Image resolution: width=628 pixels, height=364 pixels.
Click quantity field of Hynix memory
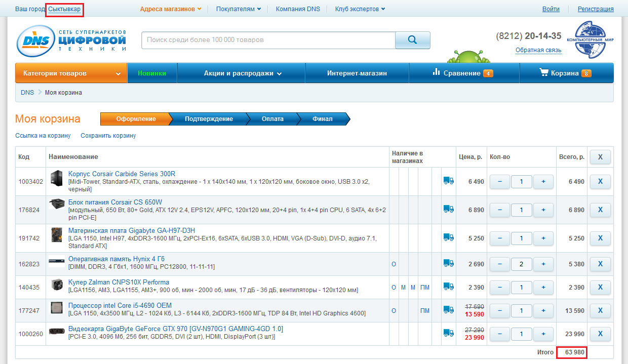pyautogui.click(x=522, y=264)
